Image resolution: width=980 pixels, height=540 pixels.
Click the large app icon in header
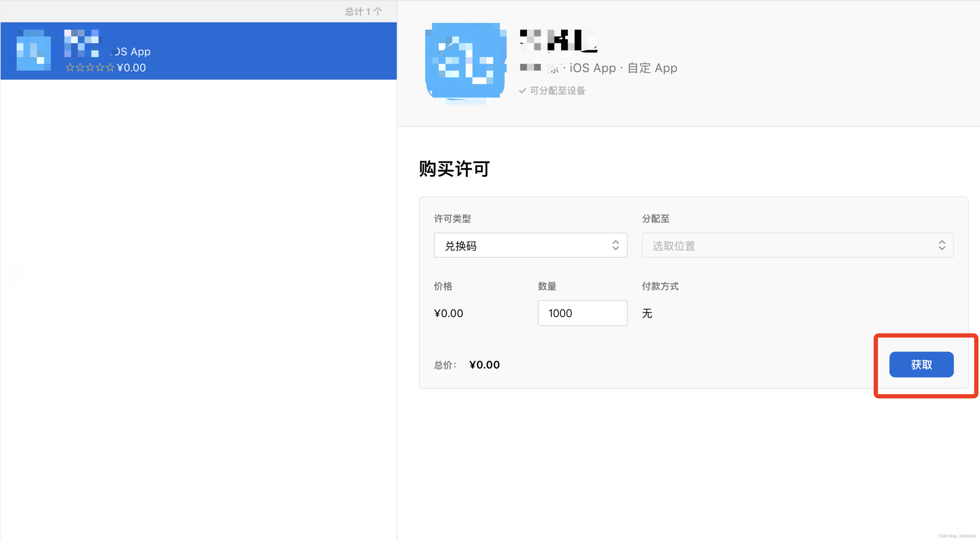(x=465, y=63)
